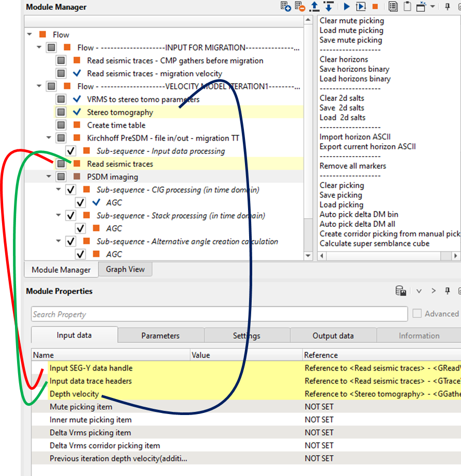
Task: Click the remove module icon
Action: [x=300, y=7]
